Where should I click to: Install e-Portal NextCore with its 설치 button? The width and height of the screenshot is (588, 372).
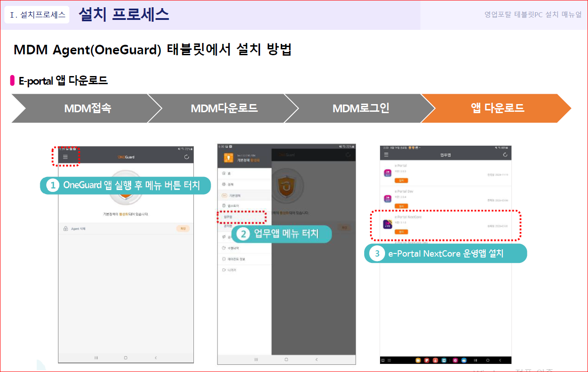point(401,232)
